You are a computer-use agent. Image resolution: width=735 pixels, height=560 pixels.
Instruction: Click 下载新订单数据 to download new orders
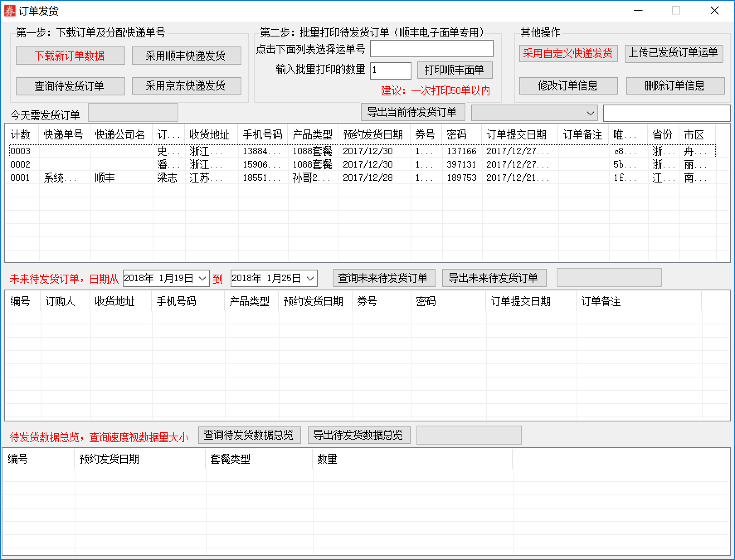click(70, 55)
